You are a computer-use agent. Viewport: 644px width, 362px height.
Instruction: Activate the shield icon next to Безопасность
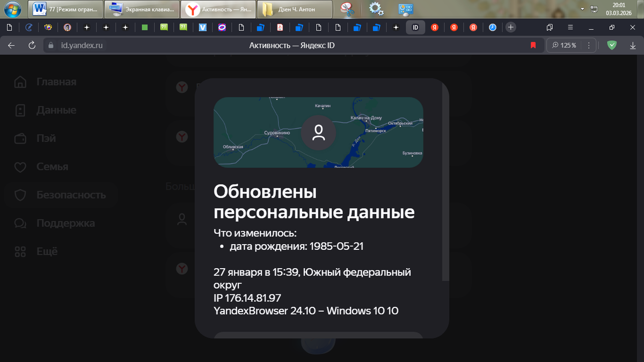(x=20, y=195)
